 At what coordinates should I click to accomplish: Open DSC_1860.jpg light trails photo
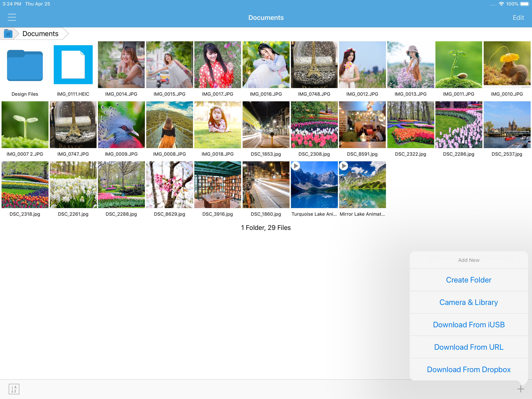coord(266,184)
